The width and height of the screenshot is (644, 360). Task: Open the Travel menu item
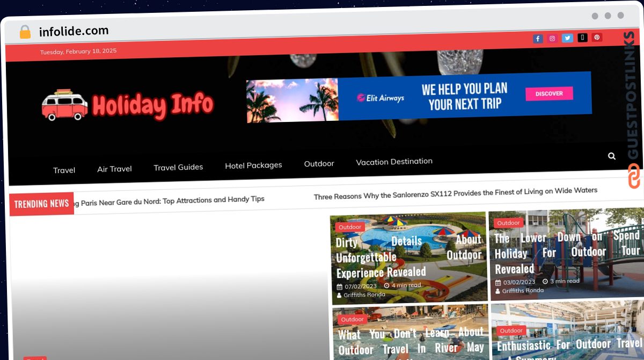pos(64,170)
